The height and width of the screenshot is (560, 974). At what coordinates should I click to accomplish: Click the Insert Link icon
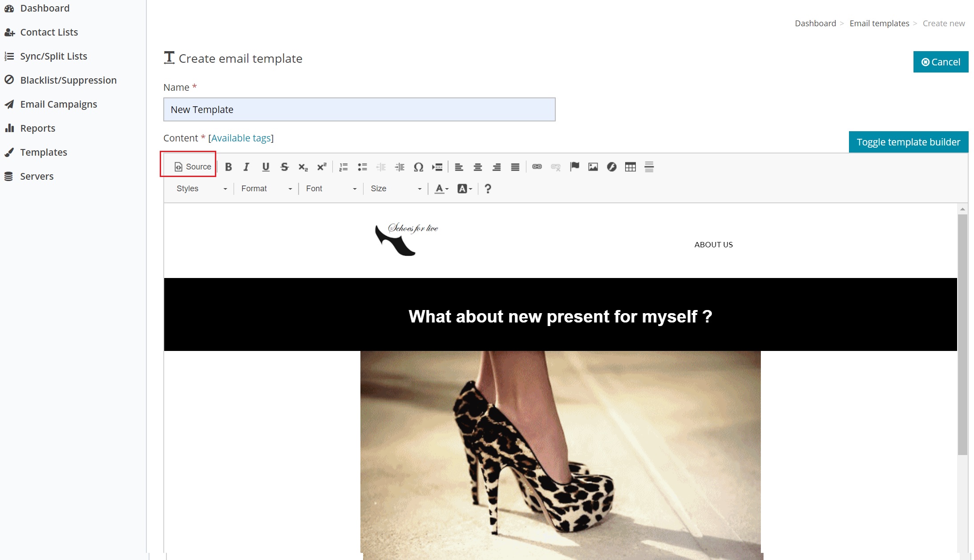tap(537, 166)
